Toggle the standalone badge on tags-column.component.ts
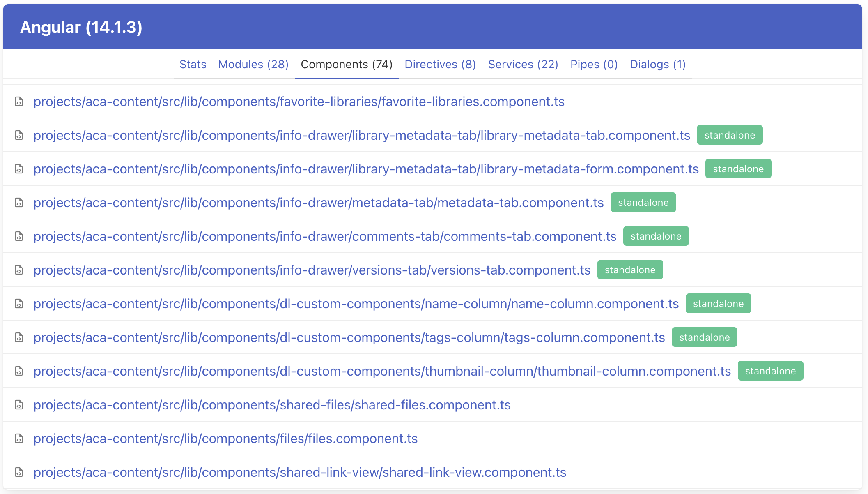 click(705, 337)
